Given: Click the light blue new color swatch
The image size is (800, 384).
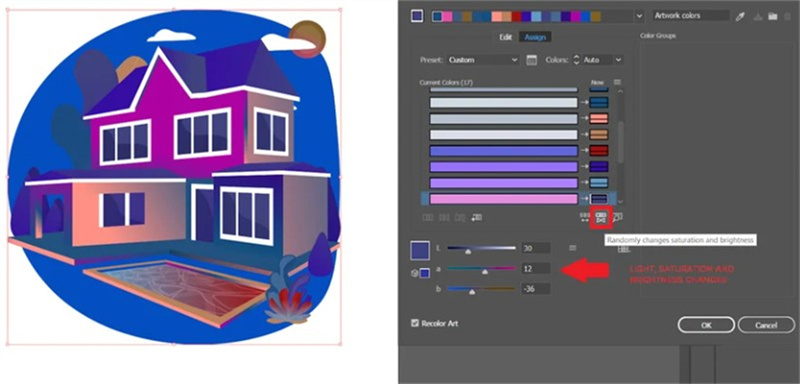Looking at the screenshot, I should tap(599, 183).
